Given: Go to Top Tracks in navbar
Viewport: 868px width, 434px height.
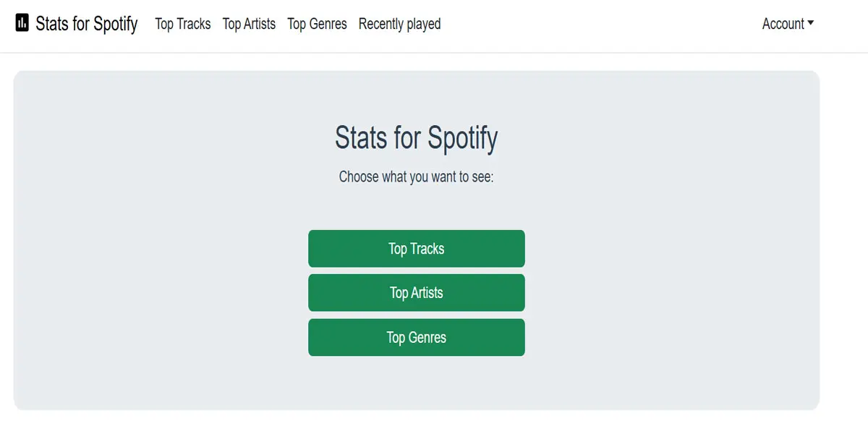Looking at the screenshot, I should [183, 24].
